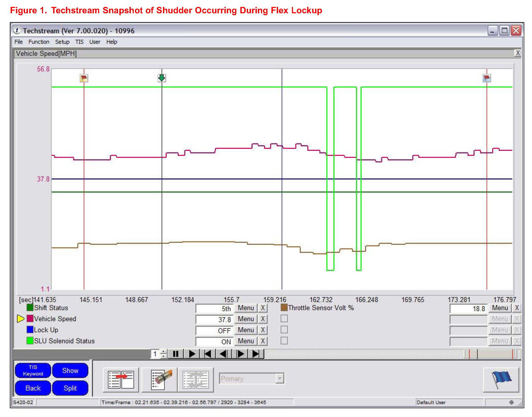Open the TIS menu
Screen dimensions: 532x417
point(79,42)
